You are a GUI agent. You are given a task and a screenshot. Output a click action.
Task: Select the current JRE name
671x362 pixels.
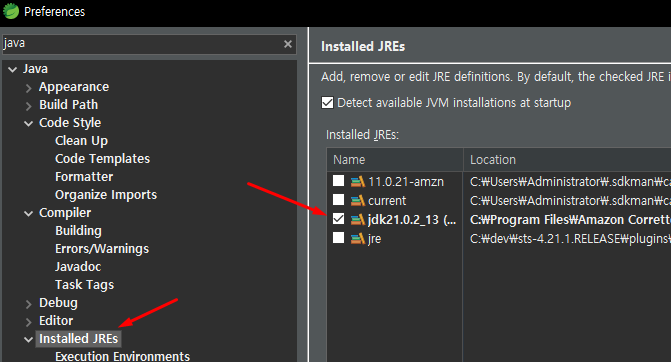pyautogui.click(x=387, y=201)
